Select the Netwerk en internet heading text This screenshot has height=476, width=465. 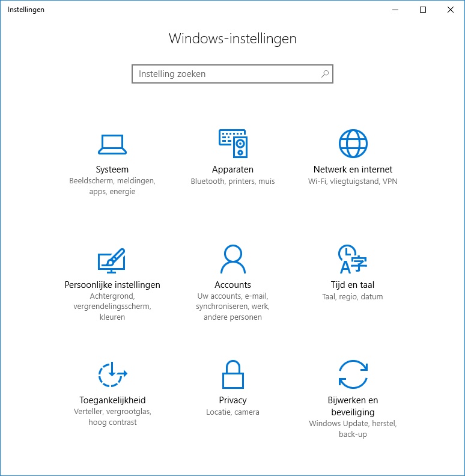(x=353, y=169)
